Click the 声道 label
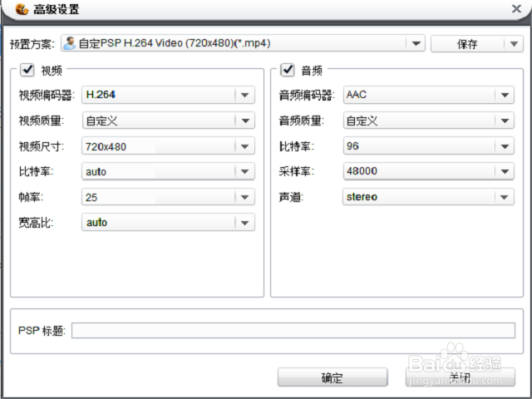This screenshot has width=532, height=399. point(291,197)
